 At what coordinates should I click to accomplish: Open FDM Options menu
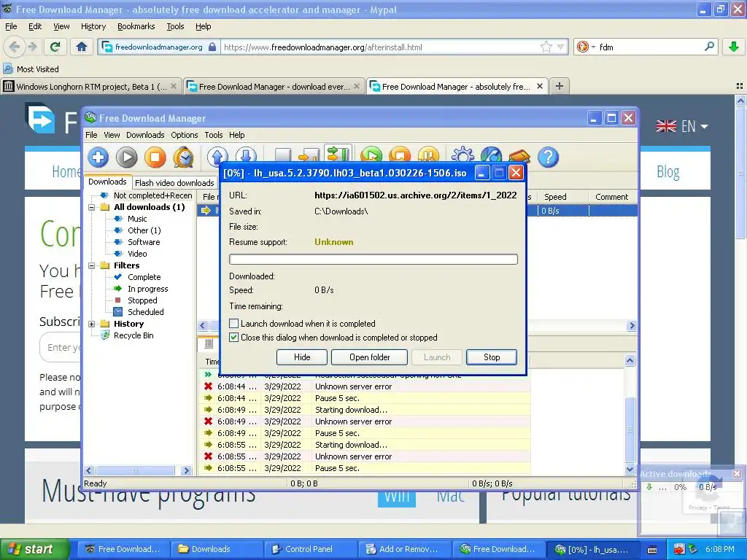(x=185, y=135)
